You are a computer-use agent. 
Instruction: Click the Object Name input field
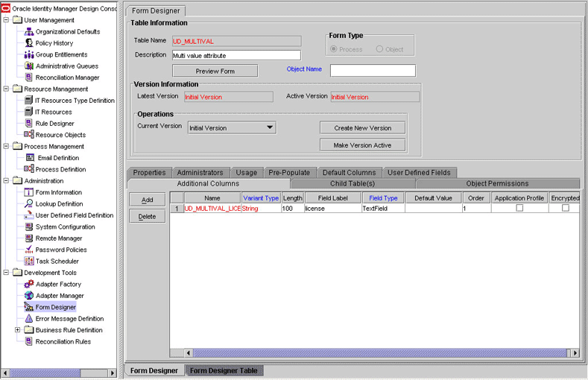[x=373, y=71]
